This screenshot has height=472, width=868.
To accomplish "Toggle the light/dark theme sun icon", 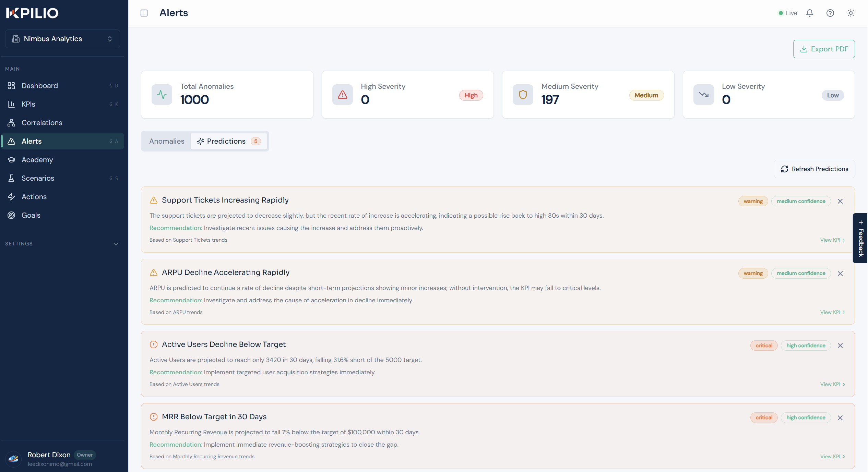I will click(851, 13).
